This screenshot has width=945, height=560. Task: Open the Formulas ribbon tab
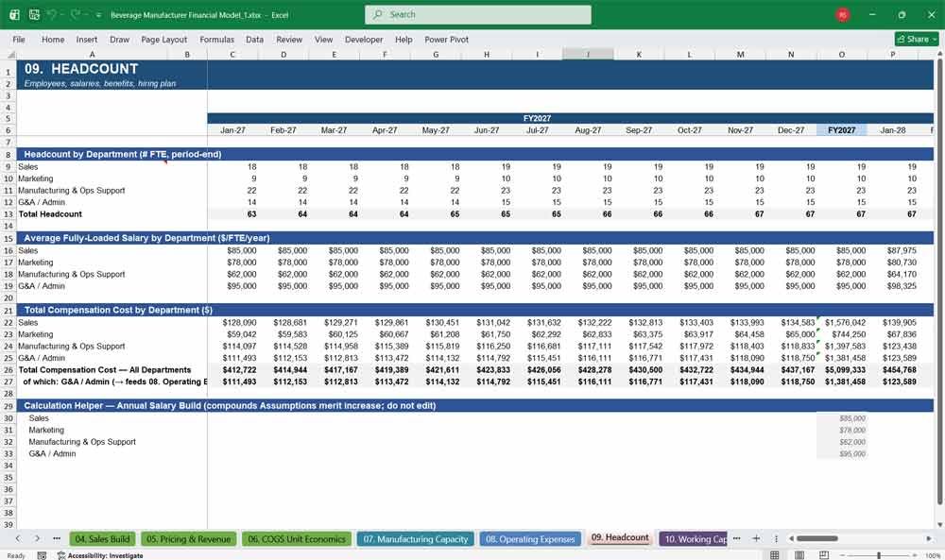[x=217, y=39]
